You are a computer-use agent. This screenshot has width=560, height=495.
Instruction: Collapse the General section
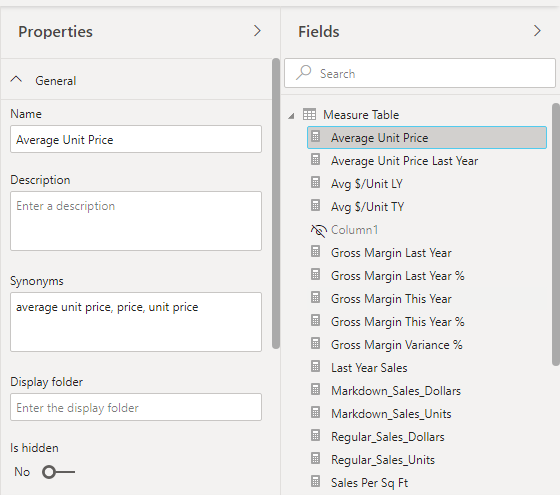tap(16, 80)
